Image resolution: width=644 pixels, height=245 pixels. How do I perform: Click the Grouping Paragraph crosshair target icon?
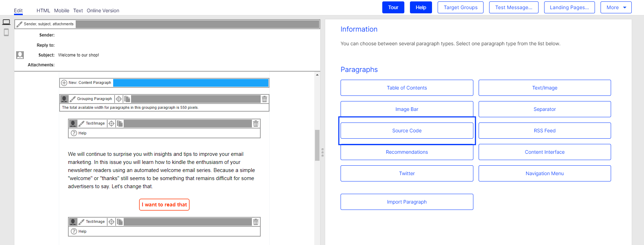119,99
